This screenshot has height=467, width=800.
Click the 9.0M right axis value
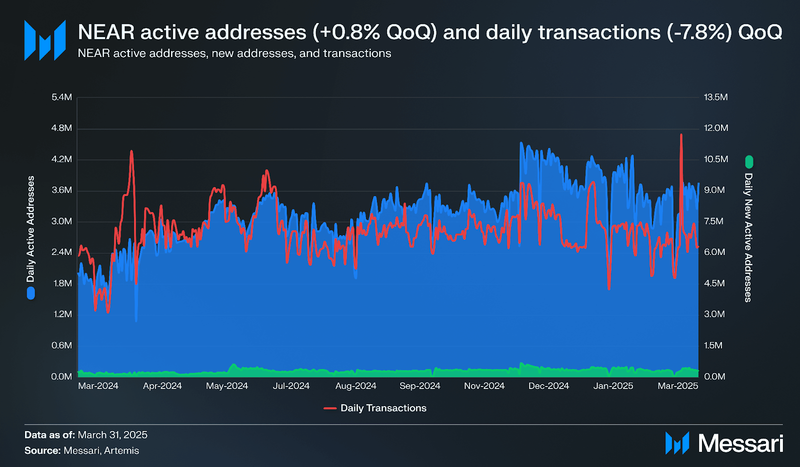(714, 190)
